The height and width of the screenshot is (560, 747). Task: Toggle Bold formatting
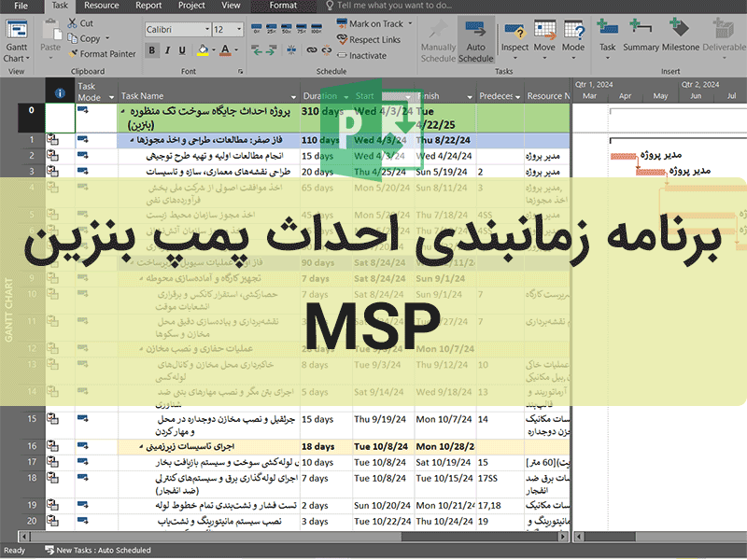151,49
